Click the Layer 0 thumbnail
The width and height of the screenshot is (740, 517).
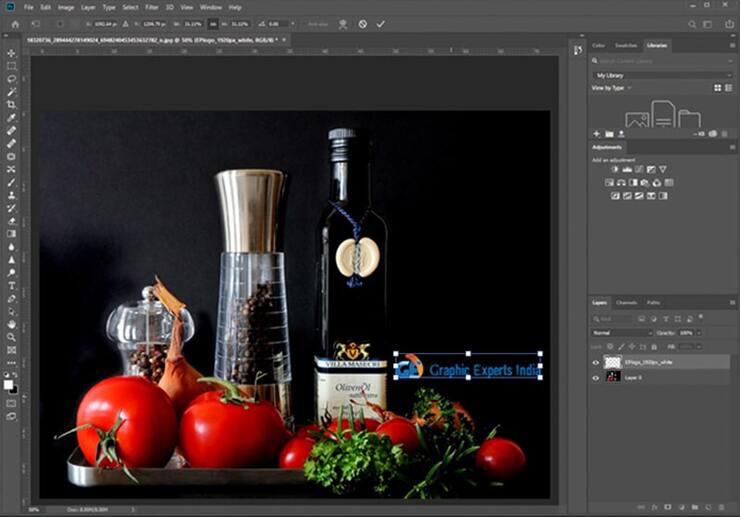[x=614, y=377]
